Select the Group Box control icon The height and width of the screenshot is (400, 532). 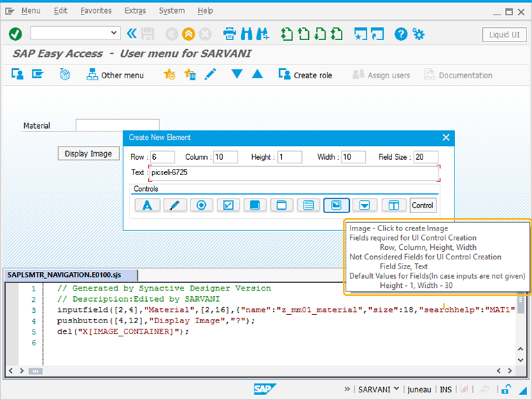(282, 205)
